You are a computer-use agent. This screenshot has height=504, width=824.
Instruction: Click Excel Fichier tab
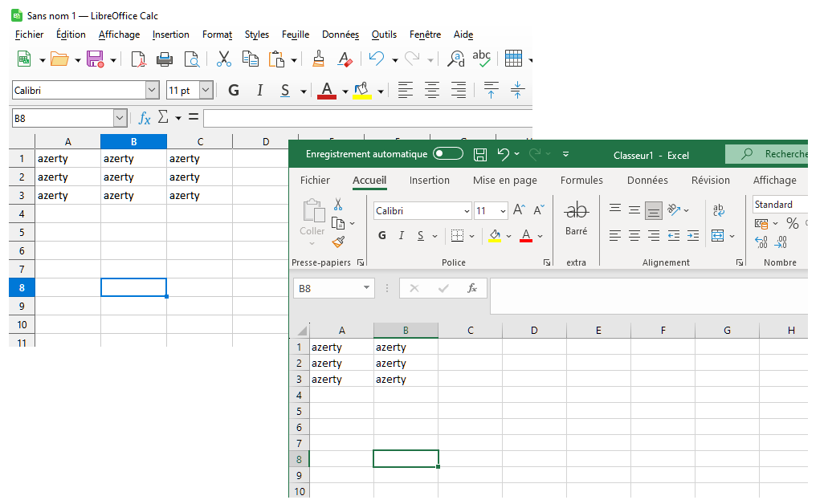click(x=315, y=180)
